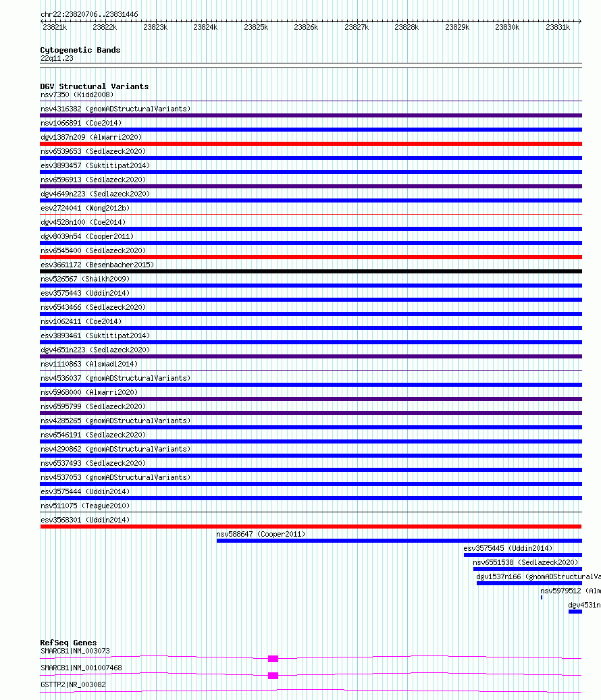Open gene GSTTP2|NR_003082 label
The height and width of the screenshot is (700, 601).
(73, 685)
